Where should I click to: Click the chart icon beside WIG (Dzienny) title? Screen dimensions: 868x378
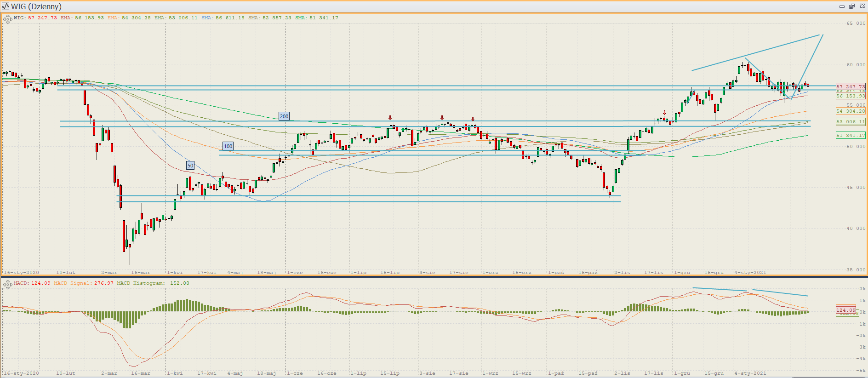pyautogui.click(x=6, y=6)
